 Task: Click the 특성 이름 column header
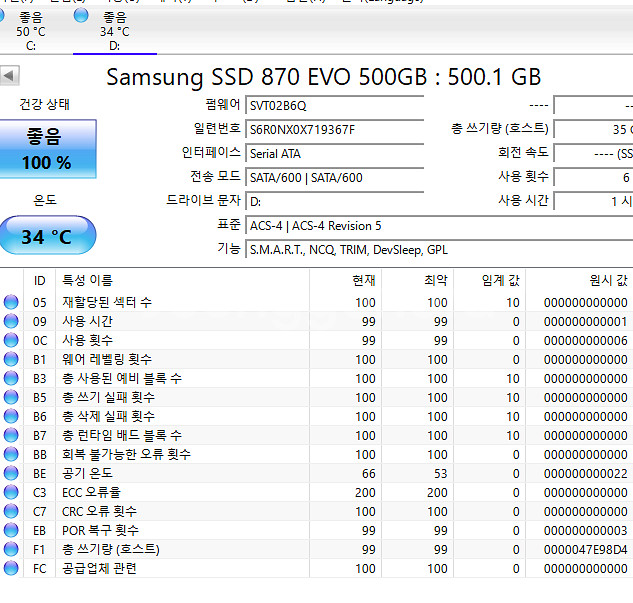182,281
